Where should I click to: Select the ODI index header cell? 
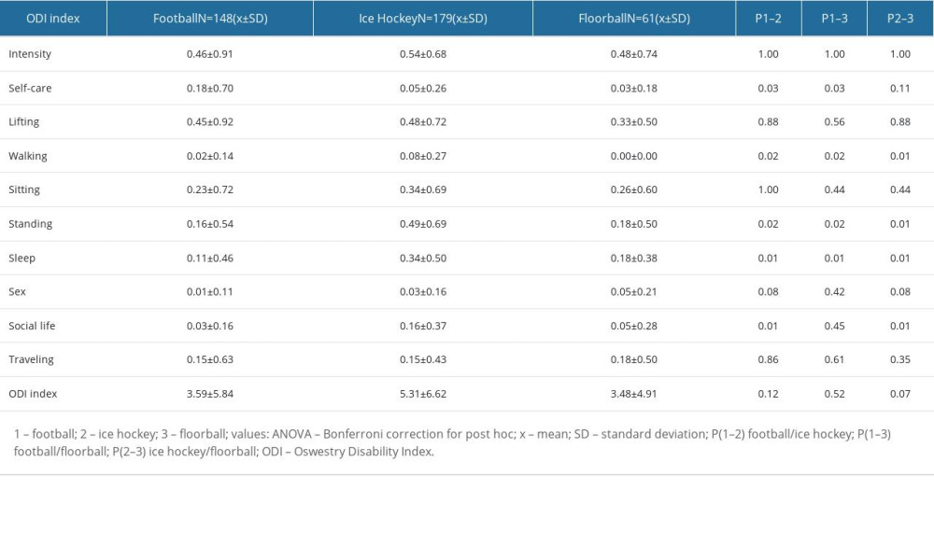pyautogui.click(x=51, y=18)
